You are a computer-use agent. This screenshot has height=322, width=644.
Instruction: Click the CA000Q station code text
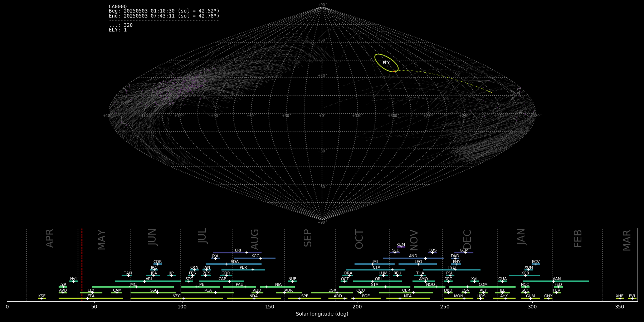[118, 6]
